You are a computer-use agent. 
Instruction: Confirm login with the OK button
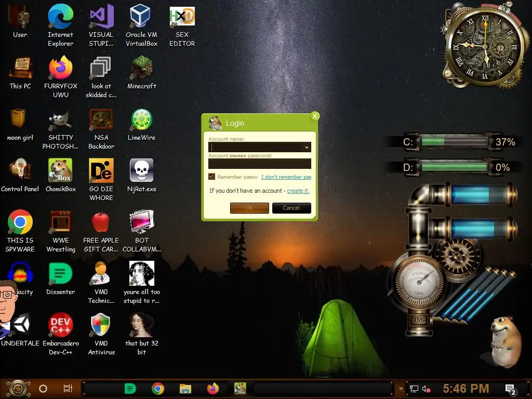tap(249, 208)
